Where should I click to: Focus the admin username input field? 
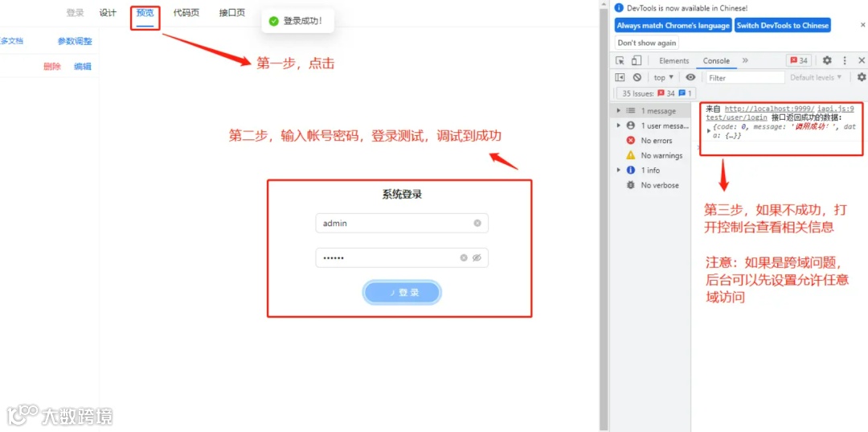402,223
